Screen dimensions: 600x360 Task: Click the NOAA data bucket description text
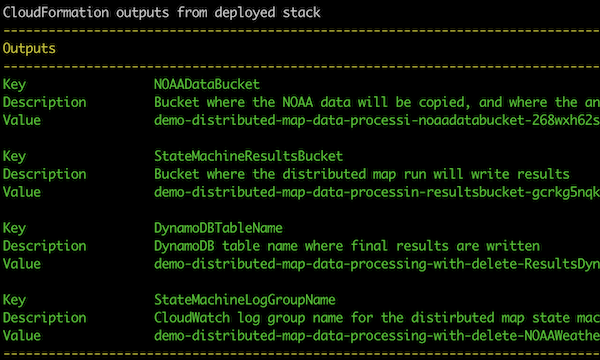click(x=377, y=102)
